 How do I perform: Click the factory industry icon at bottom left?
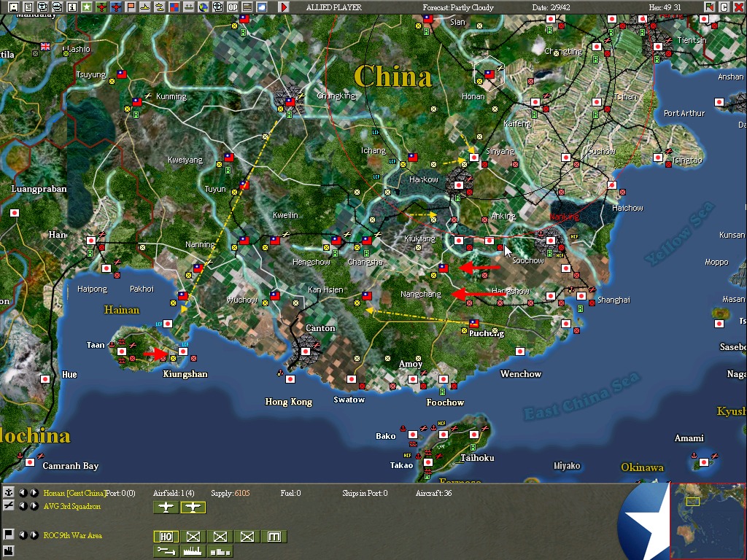click(8, 551)
